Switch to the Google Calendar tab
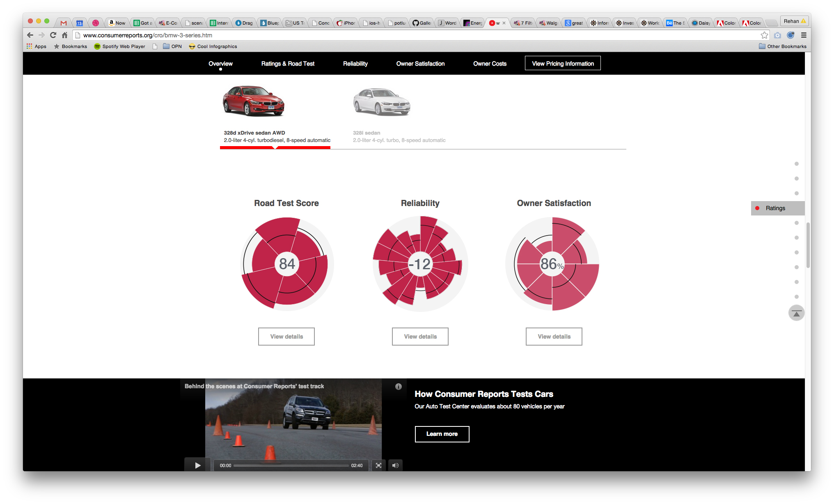 80,23
